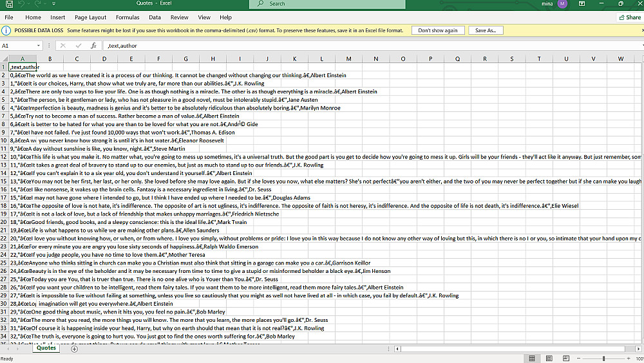Click horizontal scrollbar left arrow

coord(397,349)
